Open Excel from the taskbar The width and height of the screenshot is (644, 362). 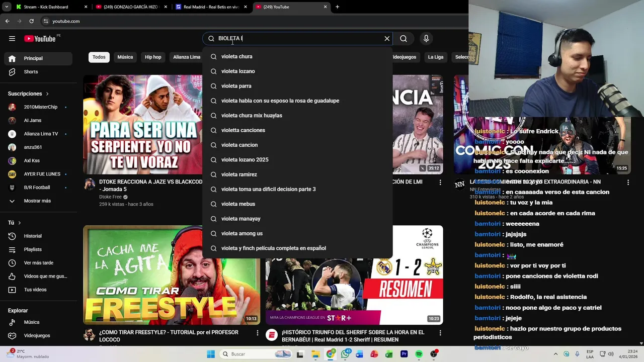coord(389,354)
